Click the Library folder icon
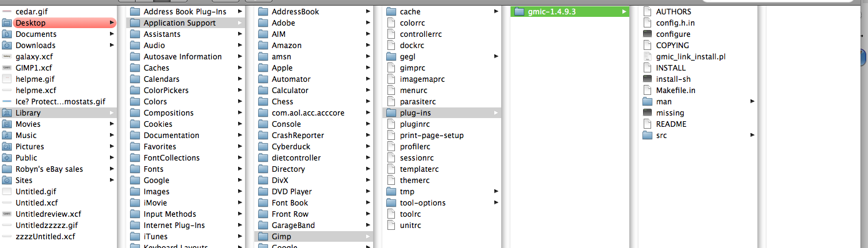This screenshot has height=248, width=868. (7, 113)
